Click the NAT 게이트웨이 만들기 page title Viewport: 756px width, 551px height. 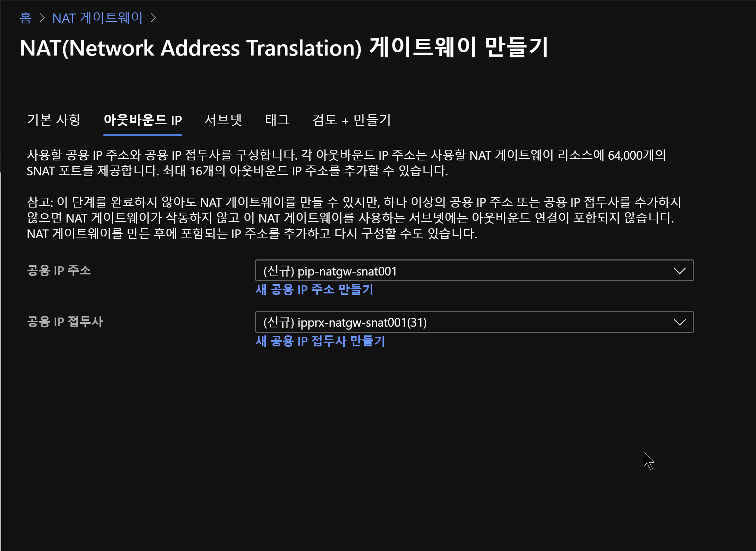pyautogui.click(x=284, y=47)
